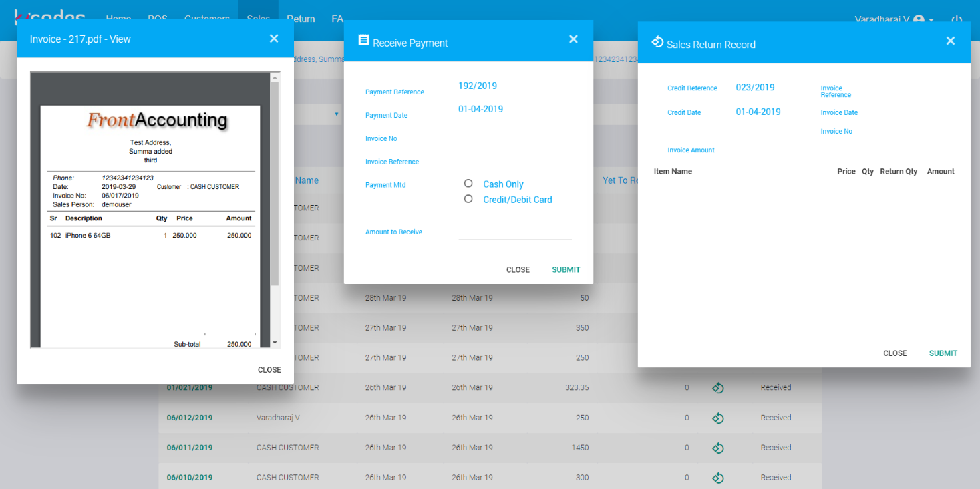This screenshot has height=489, width=980.
Task: Click the PDF viewer scroll-up arrow
Action: coord(275,78)
